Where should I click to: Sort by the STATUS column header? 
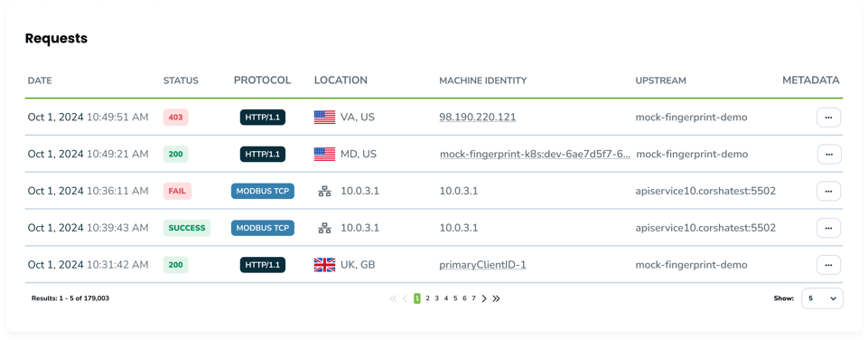coord(181,80)
